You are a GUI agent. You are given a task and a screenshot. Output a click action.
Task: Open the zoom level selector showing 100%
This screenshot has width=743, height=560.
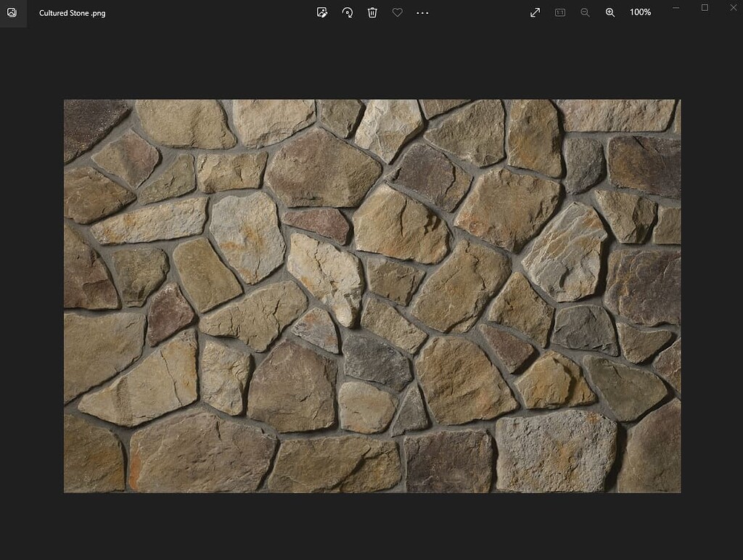639,12
